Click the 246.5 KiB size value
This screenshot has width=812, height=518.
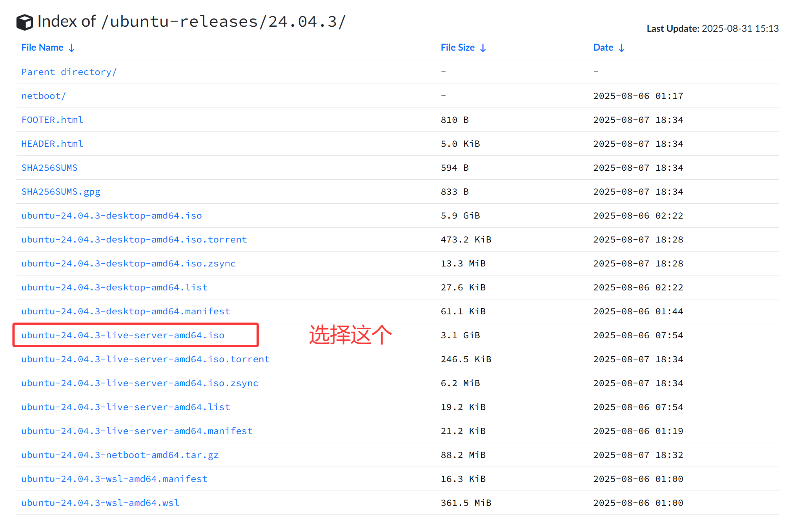coord(466,359)
